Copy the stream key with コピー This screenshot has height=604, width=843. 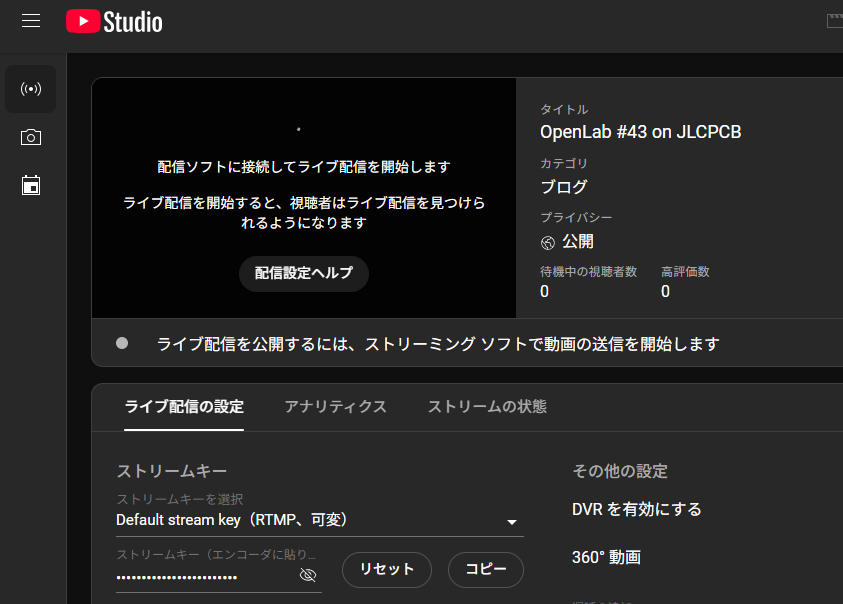coord(485,569)
